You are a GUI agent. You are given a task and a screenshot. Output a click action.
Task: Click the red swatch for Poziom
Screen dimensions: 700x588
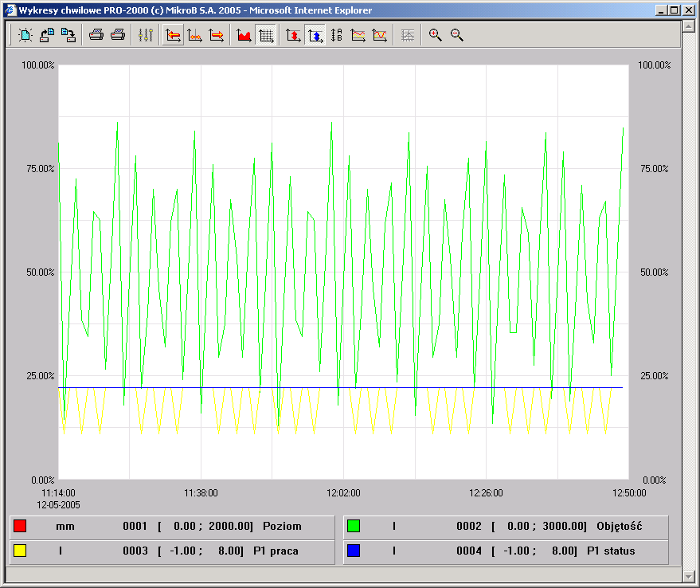click(x=20, y=526)
